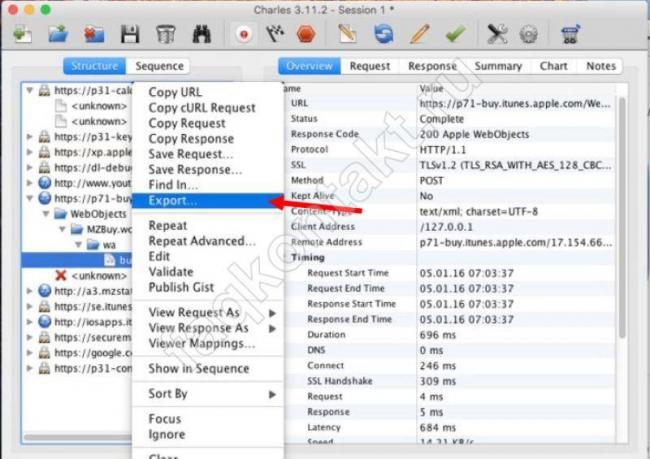
Task: Expand the Sort By submenu
Action: 208,393
